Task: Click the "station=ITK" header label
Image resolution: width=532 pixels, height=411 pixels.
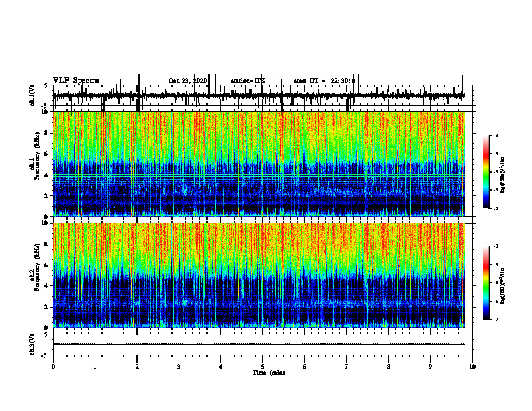Action: coord(248,81)
